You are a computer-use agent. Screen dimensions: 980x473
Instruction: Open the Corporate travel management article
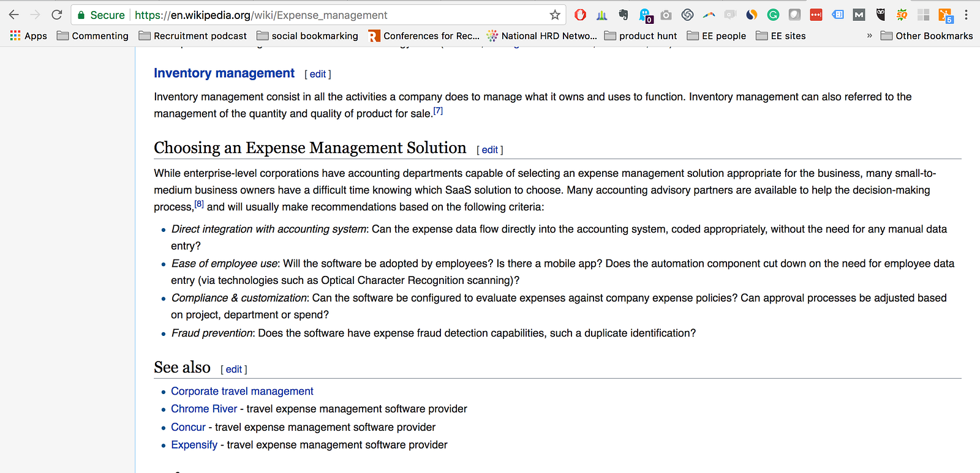242,391
